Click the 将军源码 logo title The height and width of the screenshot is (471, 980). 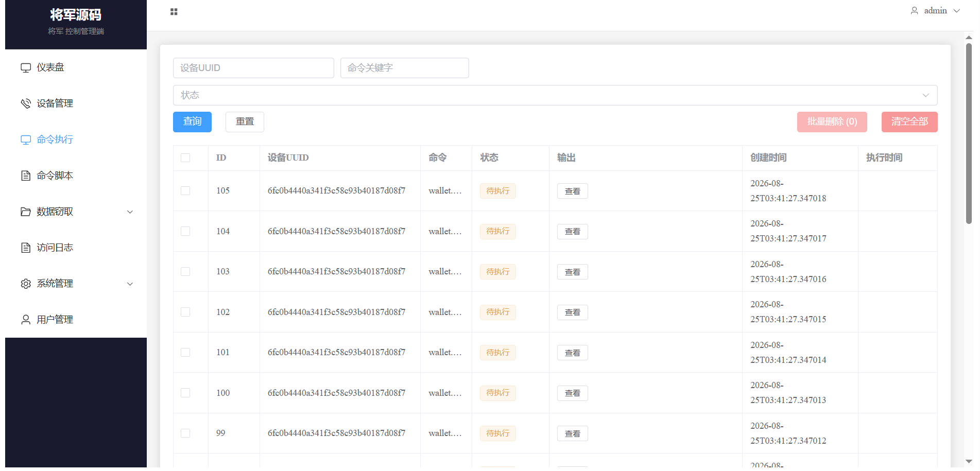(x=76, y=15)
